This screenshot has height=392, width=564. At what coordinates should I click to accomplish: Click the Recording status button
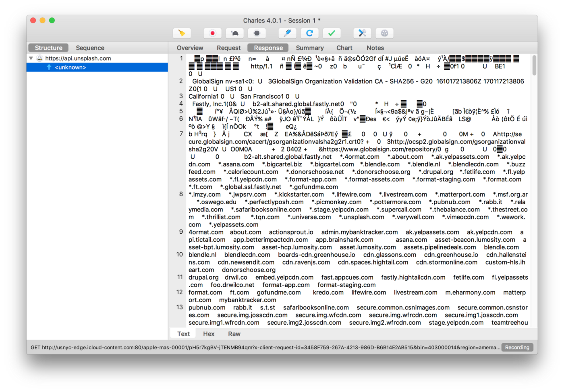(517, 347)
